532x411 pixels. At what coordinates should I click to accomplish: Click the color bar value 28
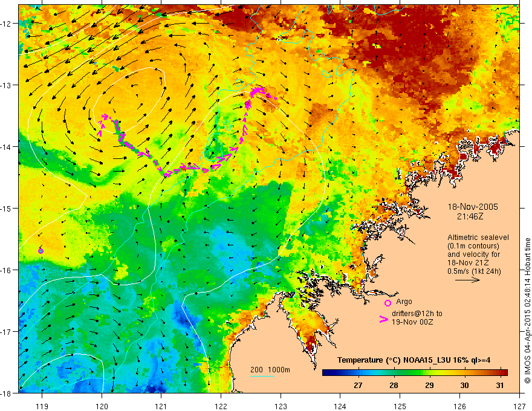click(x=394, y=385)
